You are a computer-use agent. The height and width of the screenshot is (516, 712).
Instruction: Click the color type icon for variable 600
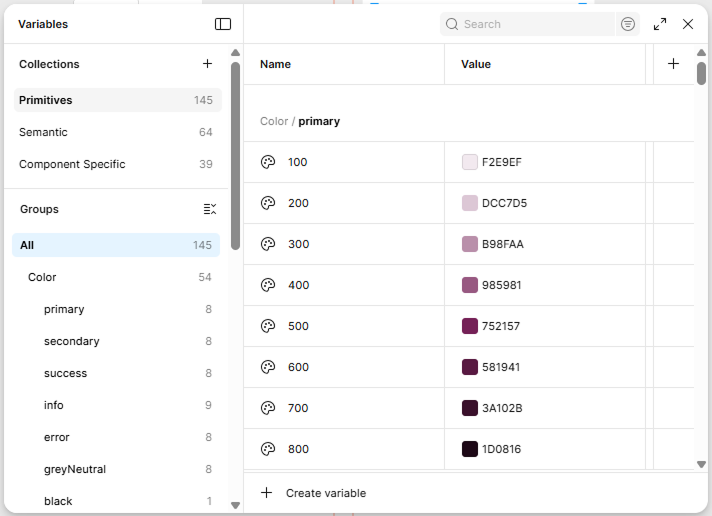tap(268, 367)
